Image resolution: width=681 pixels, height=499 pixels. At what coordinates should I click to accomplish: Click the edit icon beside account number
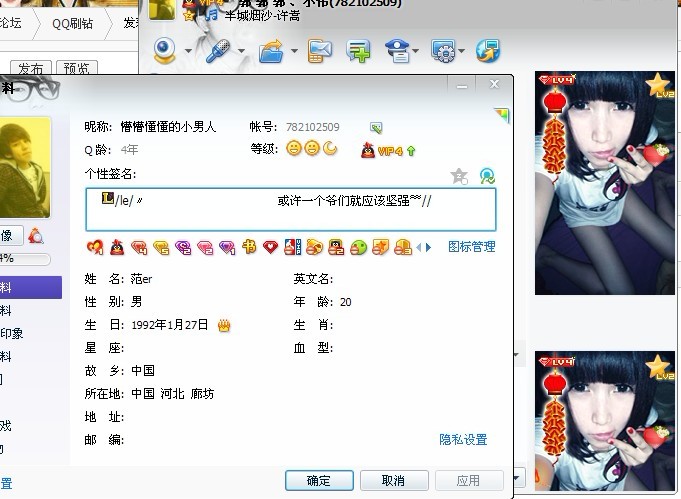(376, 128)
